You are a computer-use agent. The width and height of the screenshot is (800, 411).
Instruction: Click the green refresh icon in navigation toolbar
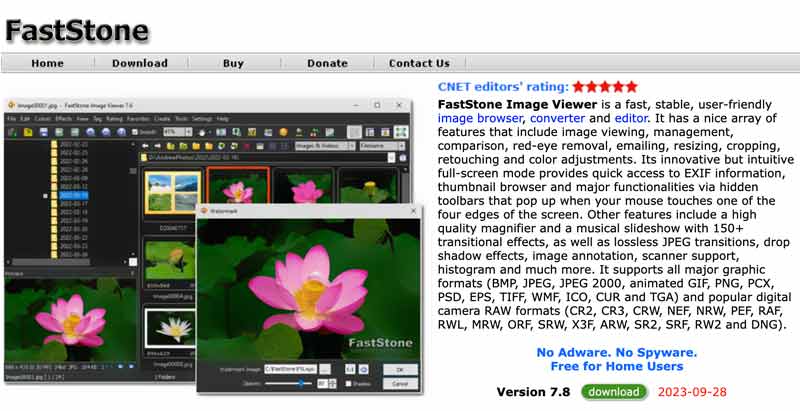221,146
